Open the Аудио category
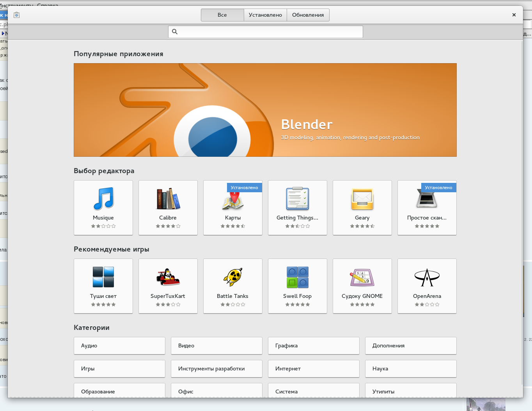Image resolution: width=532 pixels, height=411 pixels. point(119,345)
